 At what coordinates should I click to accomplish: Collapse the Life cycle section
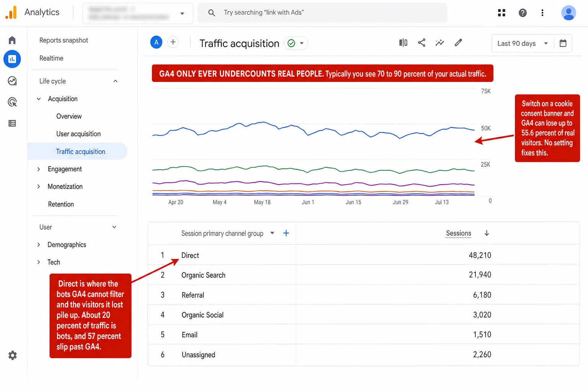115,81
